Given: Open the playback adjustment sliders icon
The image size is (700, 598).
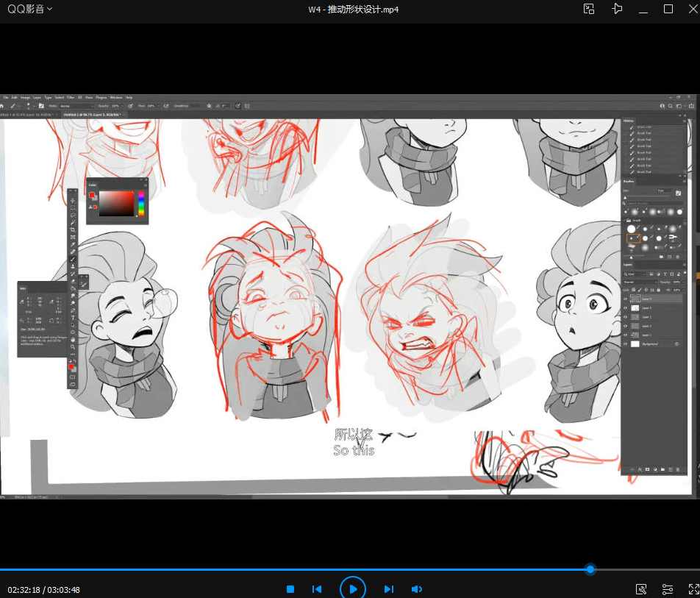Looking at the screenshot, I should pos(668,589).
